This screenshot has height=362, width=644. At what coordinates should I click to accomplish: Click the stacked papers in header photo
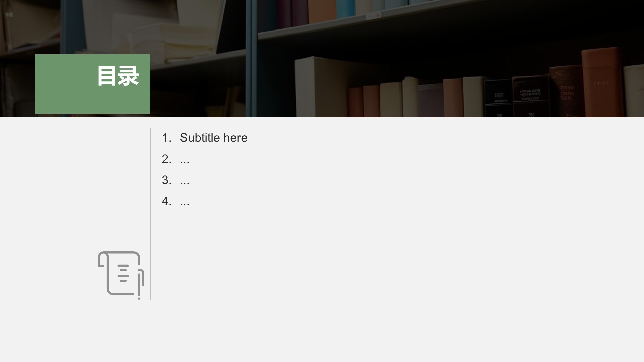(188, 40)
